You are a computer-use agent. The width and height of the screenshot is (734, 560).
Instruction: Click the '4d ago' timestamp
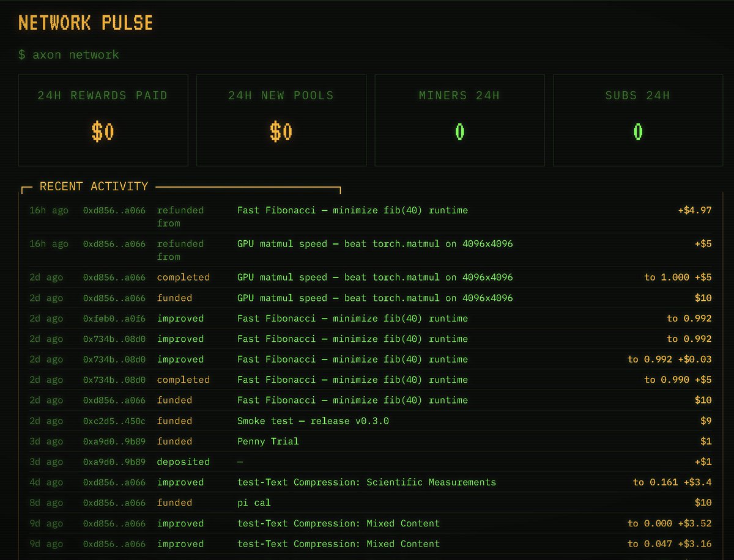[x=46, y=482]
